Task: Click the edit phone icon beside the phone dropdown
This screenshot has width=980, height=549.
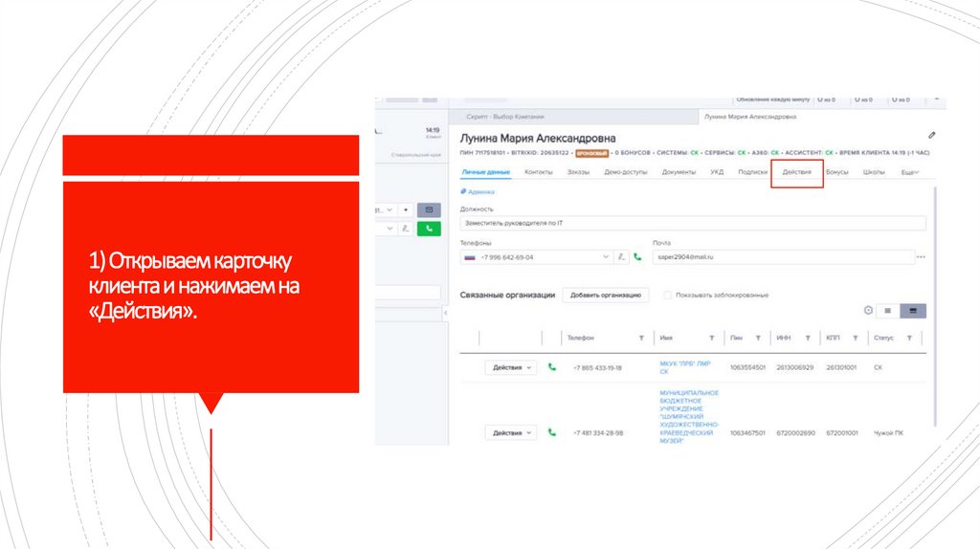Action: (620, 256)
